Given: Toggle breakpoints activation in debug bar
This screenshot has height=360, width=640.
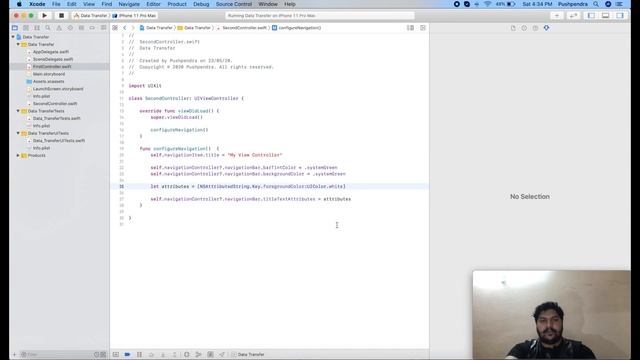Looking at the screenshot, I should tap(127, 354).
